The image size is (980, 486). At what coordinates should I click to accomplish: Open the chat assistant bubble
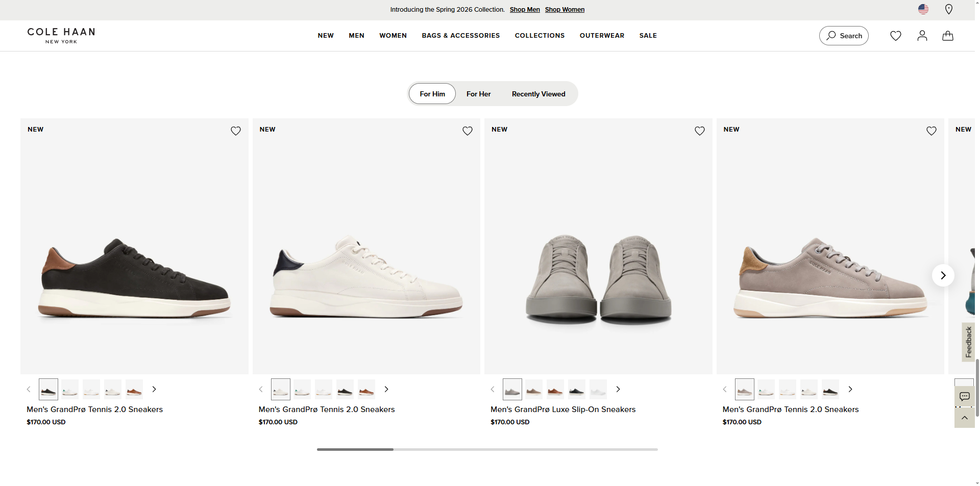coord(964,396)
